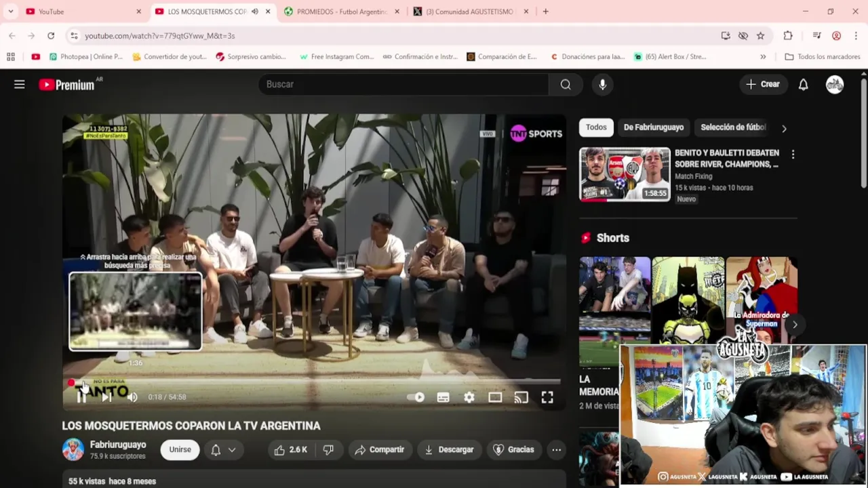868x488 pixels.
Task: Open the browser extensions puzzle icon
Action: pyautogui.click(x=787, y=35)
